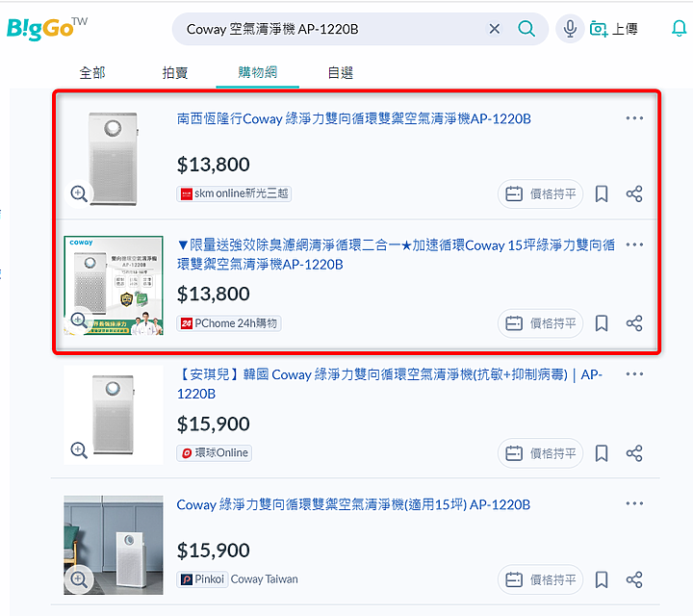This screenshot has height=616, width=693.
Task: Switch to the 拍賣 tab
Action: (175, 72)
